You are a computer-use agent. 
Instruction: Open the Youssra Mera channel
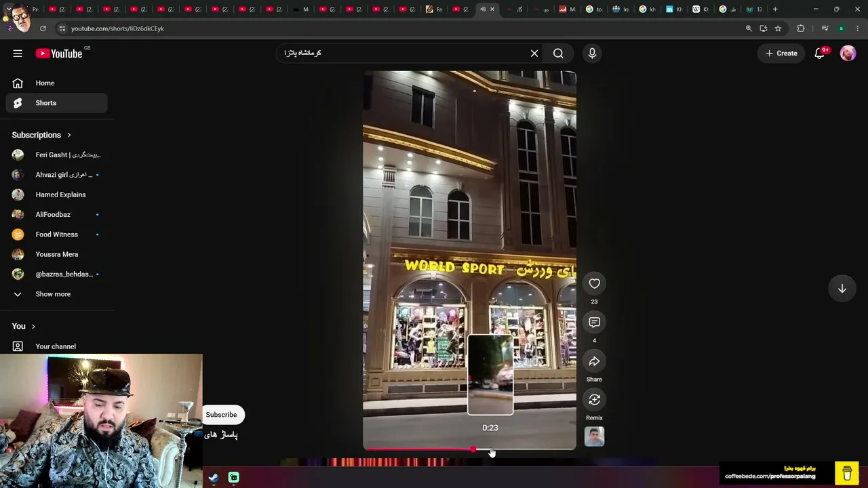coord(57,254)
